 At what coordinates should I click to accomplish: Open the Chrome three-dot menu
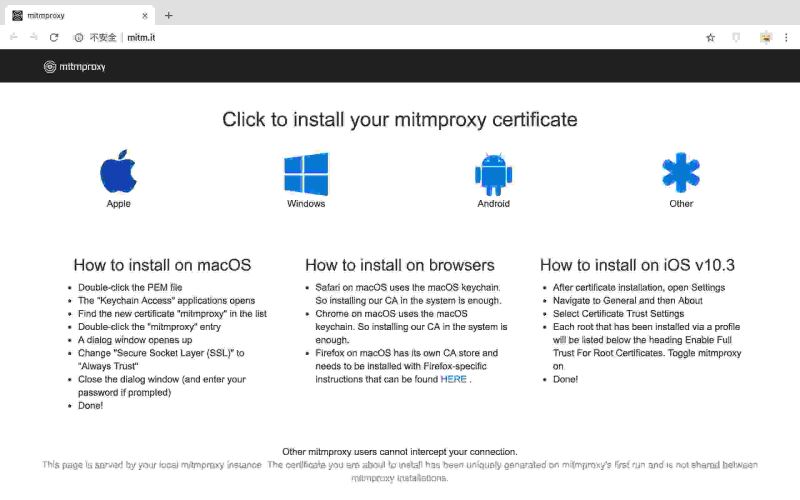click(x=786, y=37)
